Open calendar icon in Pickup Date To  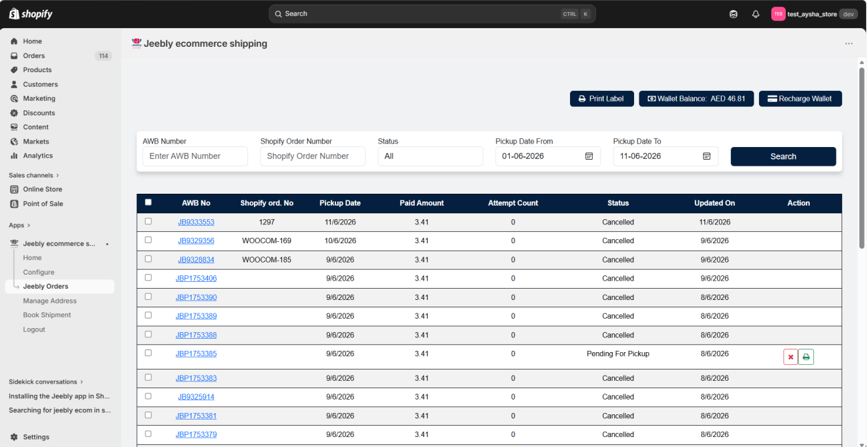pos(706,156)
